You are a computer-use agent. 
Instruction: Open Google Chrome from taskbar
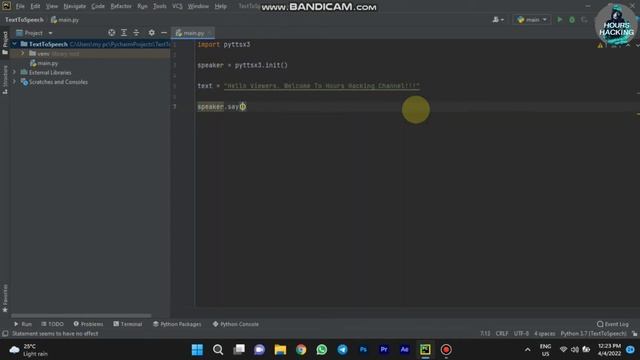click(x=301, y=350)
